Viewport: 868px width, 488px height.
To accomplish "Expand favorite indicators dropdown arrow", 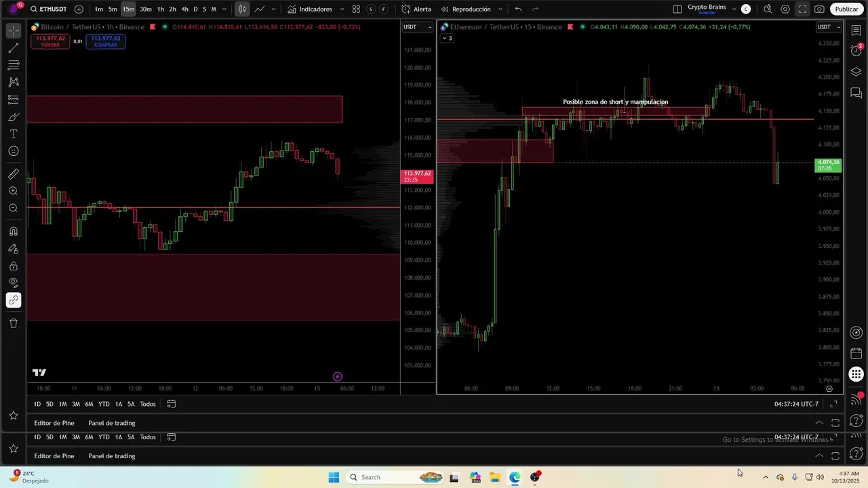I will pyautogui.click(x=342, y=9).
